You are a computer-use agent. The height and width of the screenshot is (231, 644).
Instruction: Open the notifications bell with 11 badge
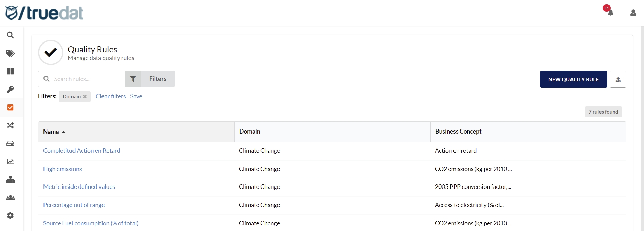(610, 12)
